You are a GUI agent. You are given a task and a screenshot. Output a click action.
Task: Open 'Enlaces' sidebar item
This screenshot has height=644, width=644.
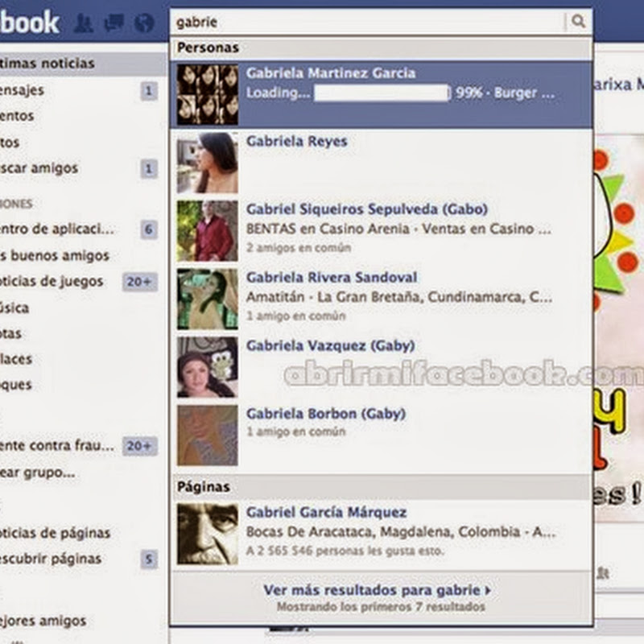pos(16,359)
